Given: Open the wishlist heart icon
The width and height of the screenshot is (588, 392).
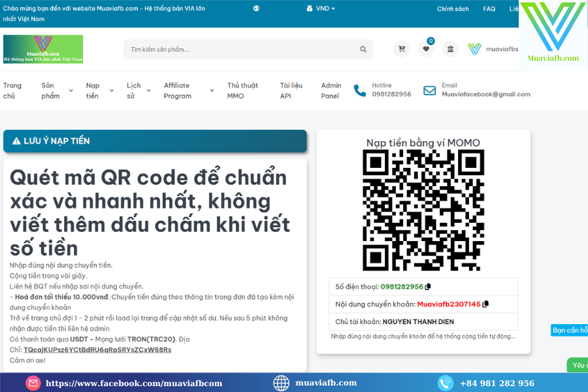Looking at the screenshot, I should coord(425,49).
